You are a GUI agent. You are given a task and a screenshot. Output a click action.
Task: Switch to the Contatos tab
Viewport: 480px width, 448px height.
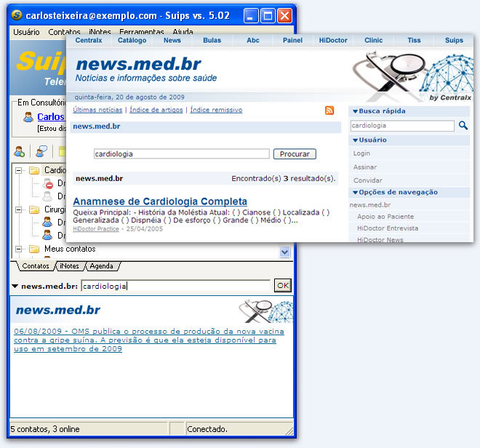(x=36, y=265)
